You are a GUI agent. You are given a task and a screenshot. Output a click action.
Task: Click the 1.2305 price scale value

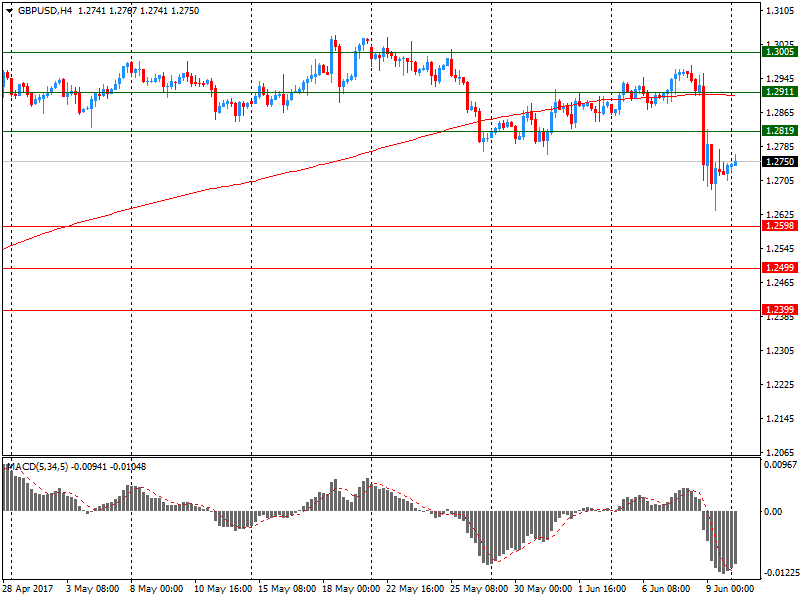pyautogui.click(x=781, y=351)
